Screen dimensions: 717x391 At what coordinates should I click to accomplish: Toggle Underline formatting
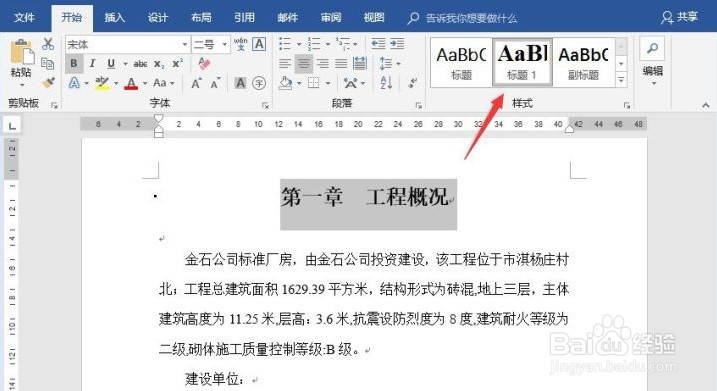click(x=111, y=64)
